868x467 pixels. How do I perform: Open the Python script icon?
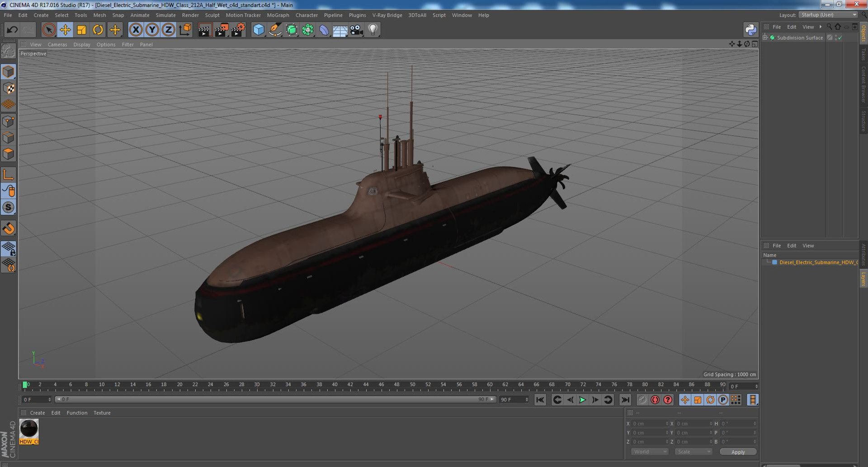coord(750,30)
